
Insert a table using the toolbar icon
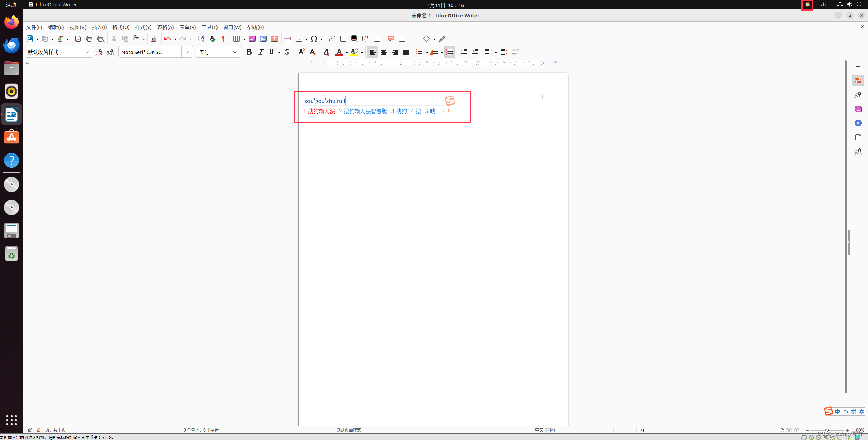coord(237,39)
